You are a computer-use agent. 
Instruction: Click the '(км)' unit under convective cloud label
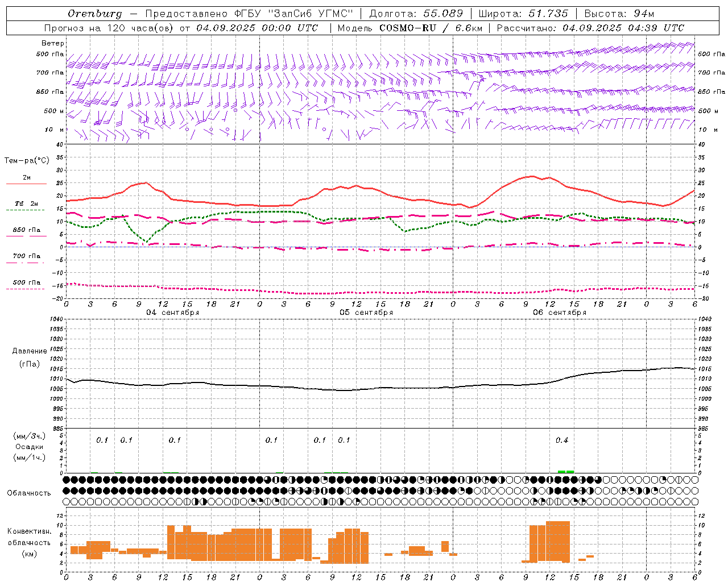(30, 554)
